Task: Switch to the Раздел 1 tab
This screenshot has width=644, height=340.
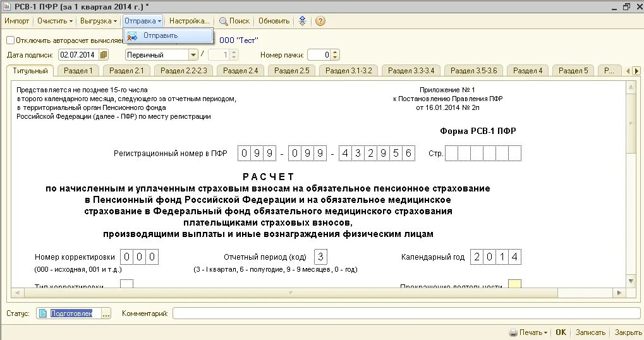Action: [78, 71]
